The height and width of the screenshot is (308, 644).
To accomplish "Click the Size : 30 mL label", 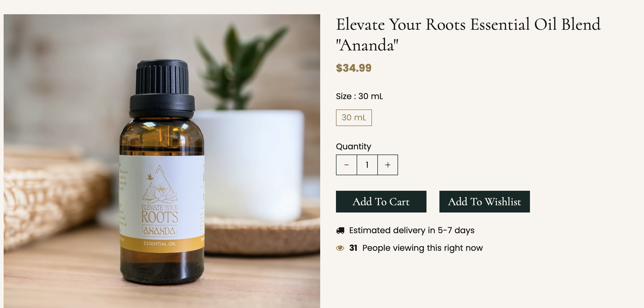I will coord(359,96).
